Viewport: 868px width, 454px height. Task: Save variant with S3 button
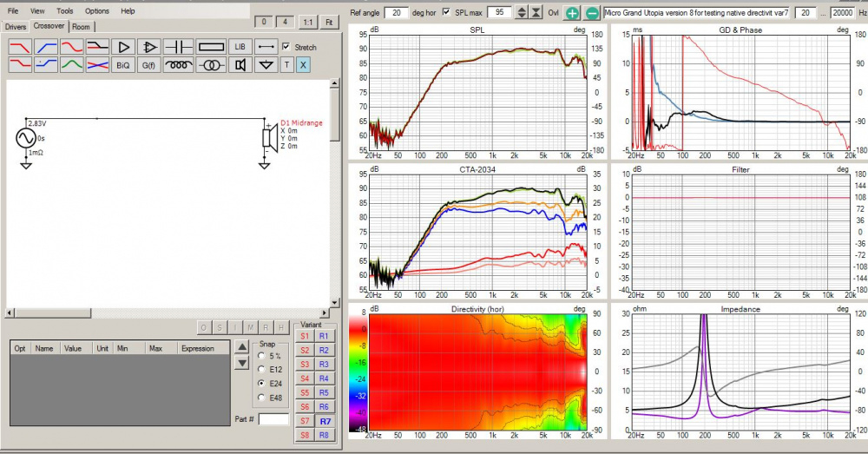[305, 365]
